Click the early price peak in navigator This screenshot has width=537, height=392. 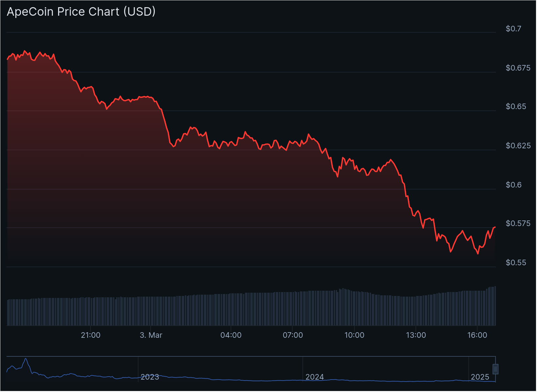pos(26,359)
